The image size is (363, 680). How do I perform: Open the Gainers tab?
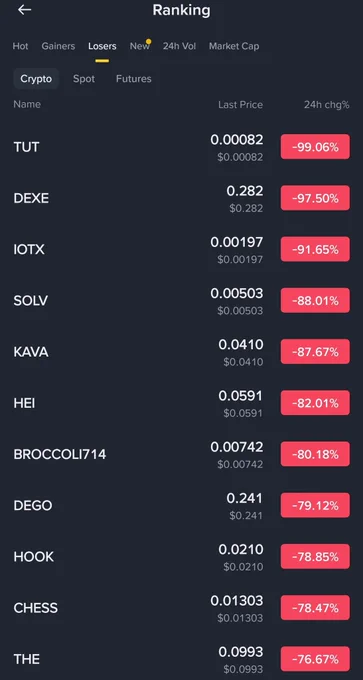click(x=58, y=46)
